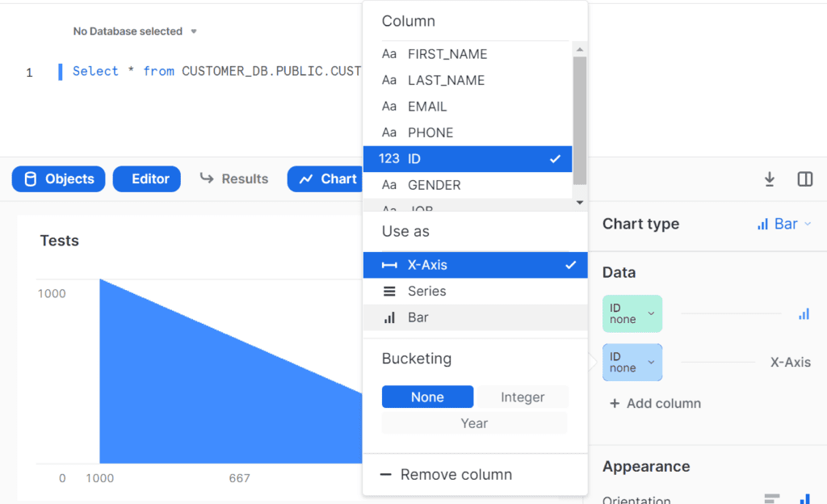
Task: Set bucketing to Year
Action: click(x=474, y=423)
